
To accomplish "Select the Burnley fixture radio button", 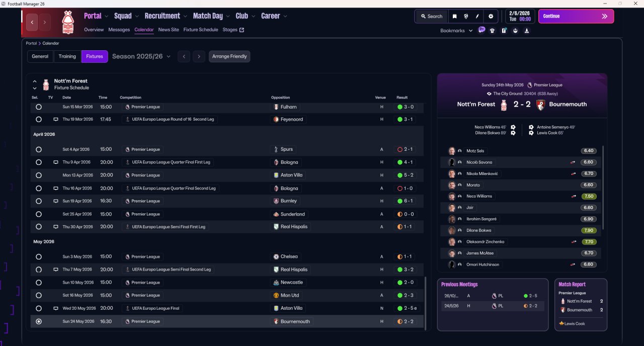I will tap(39, 201).
